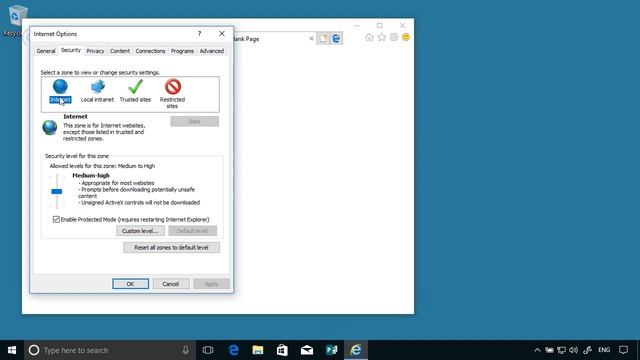Switch to the General tab
This screenshot has width=640, height=360.
coord(46,51)
